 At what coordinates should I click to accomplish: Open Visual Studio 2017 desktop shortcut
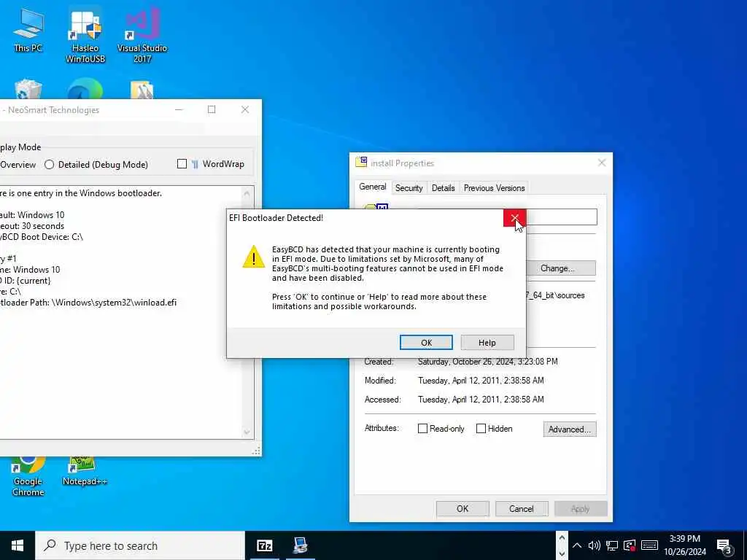coord(142,36)
